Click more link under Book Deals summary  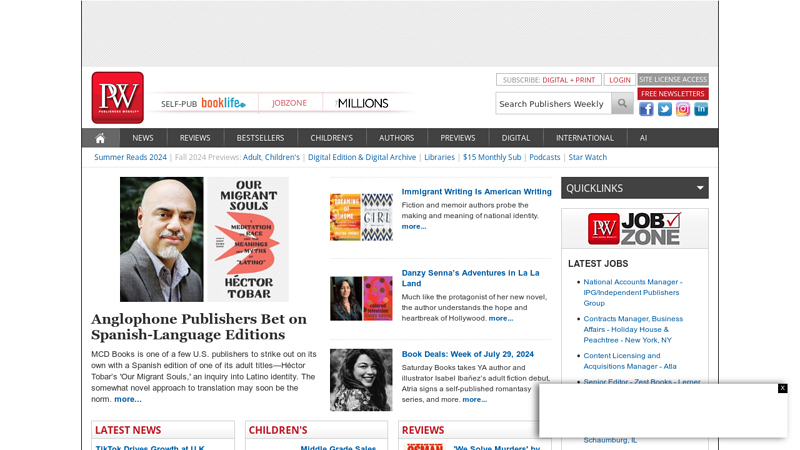click(x=474, y=399)
